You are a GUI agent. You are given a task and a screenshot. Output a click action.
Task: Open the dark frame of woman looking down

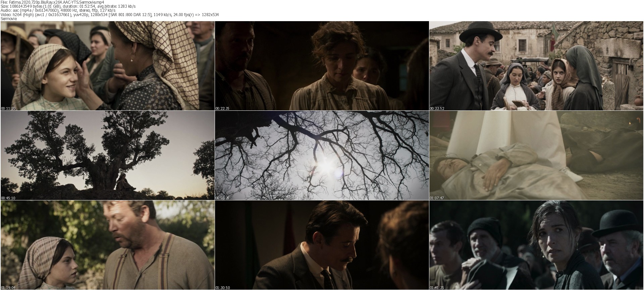322,66
